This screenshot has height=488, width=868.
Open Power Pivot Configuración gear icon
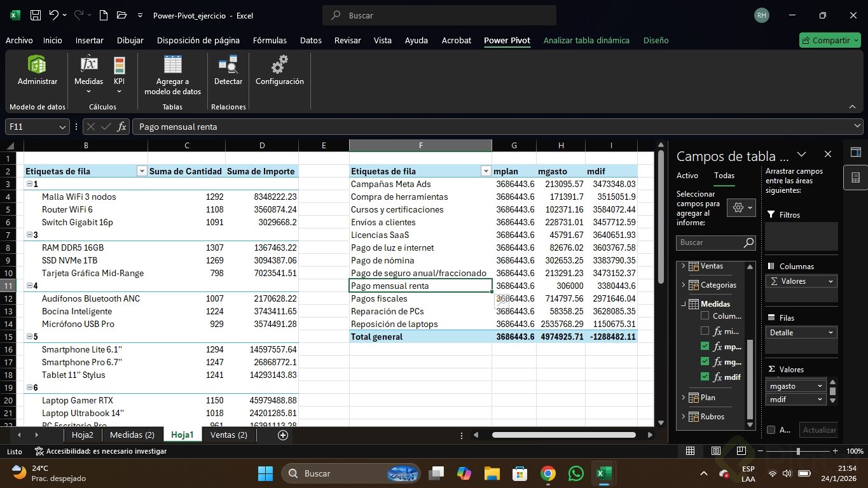[279, 71]
